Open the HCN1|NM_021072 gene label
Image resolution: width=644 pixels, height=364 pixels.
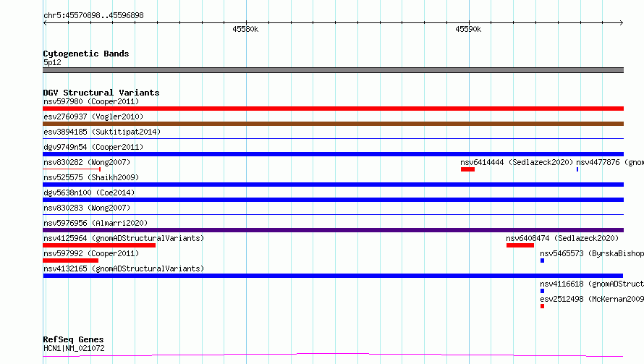pyautogui.click(x=74, y=348)
